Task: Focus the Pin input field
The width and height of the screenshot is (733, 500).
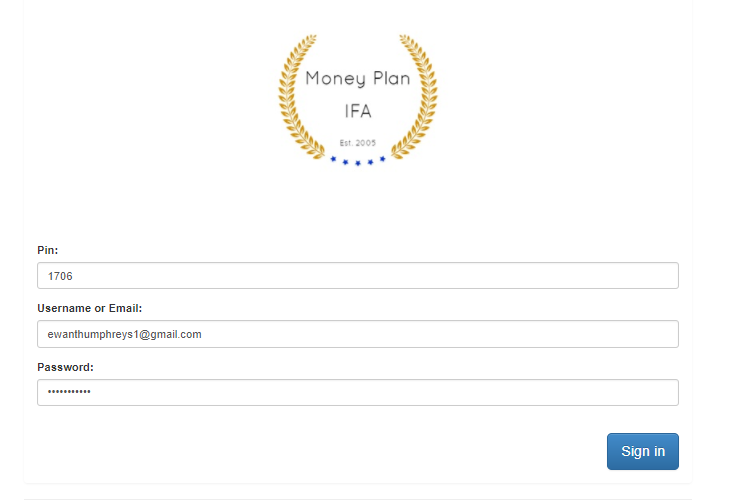Action: 358,276
